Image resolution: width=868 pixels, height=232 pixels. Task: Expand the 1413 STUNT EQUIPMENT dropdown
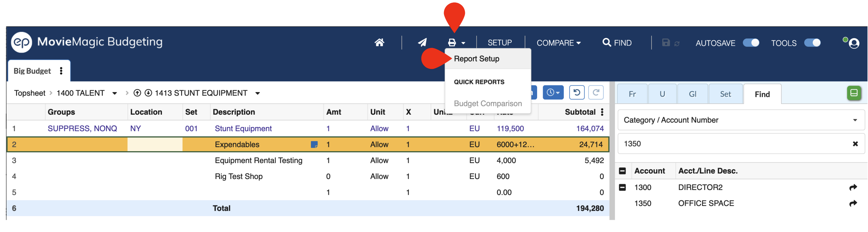pyautogui.click(x=257, y=93)
